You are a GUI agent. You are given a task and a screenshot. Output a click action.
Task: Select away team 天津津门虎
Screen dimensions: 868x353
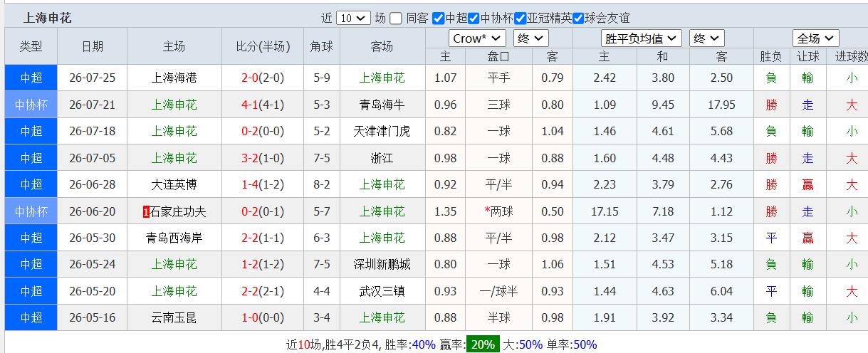pos(382,131)
